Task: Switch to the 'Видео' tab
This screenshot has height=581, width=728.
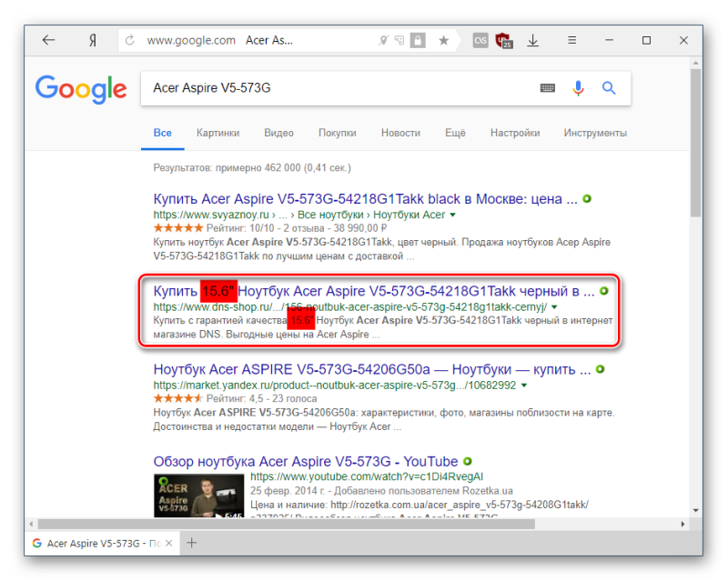Action: 278,133
